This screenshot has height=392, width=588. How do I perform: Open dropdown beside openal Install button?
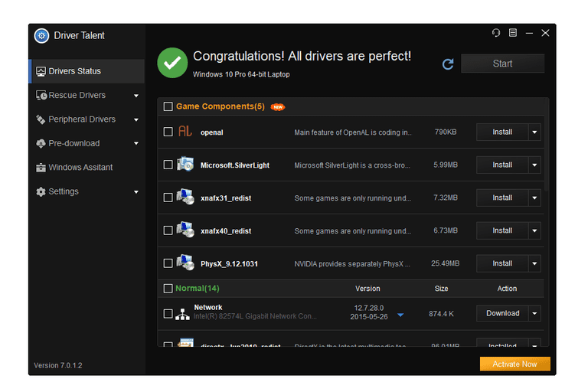click(535, 132)
